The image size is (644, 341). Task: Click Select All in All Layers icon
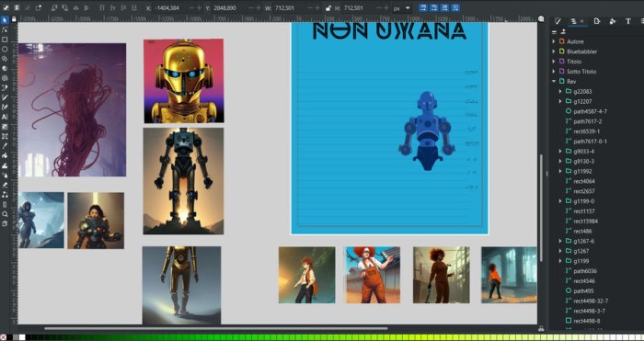[17, 7]
